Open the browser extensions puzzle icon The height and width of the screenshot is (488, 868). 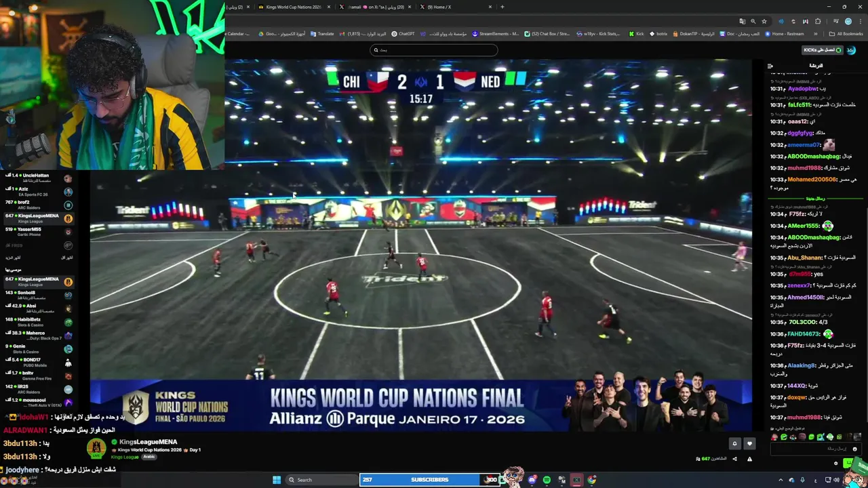[818, 21]
